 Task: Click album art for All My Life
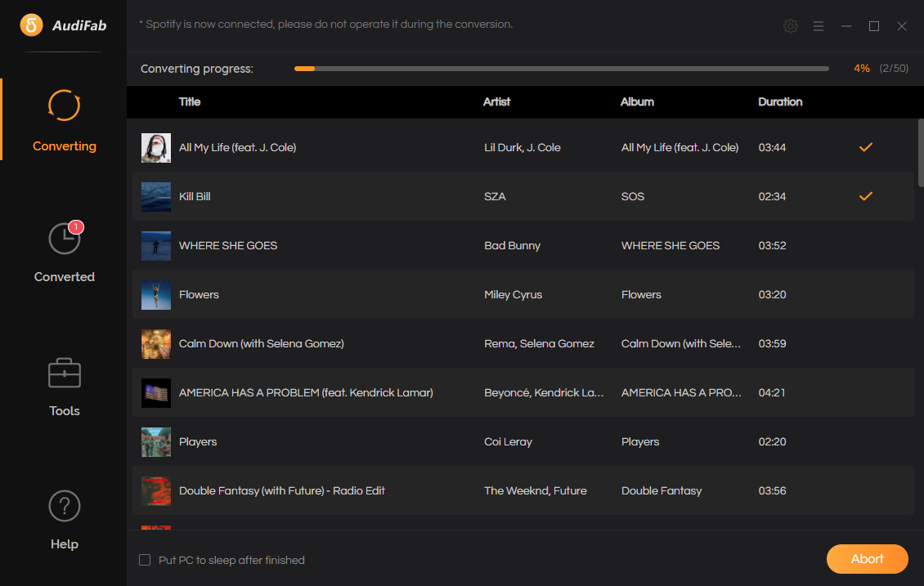coord(155,147)
